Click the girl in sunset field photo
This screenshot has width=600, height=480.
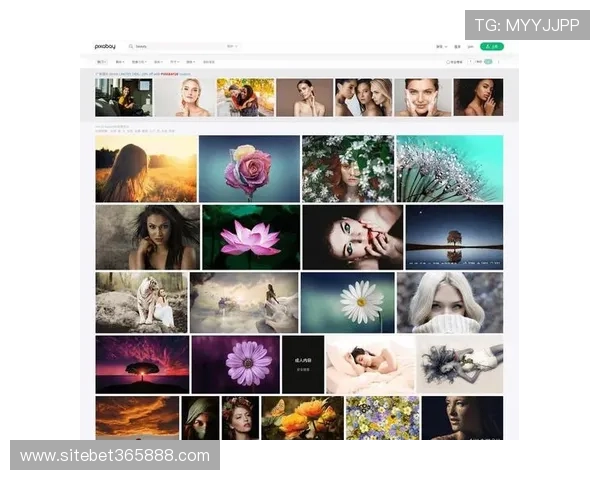pyautogui.click(x=146, y=169)
